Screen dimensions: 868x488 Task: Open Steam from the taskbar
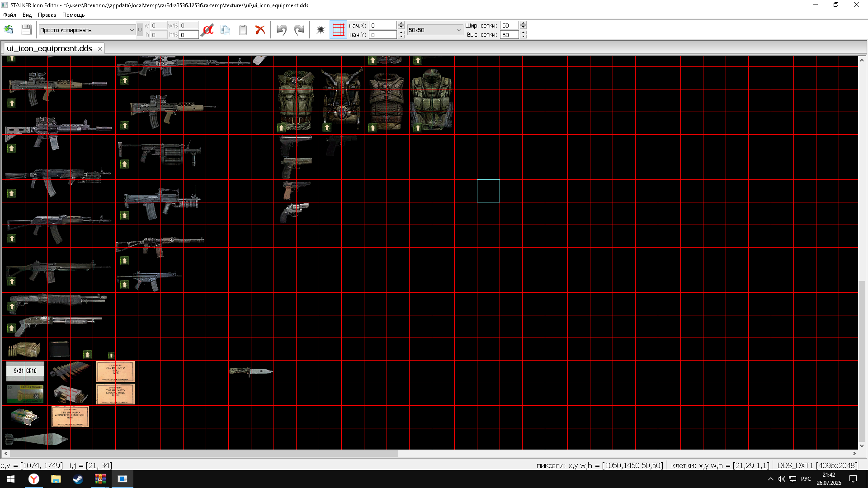78,479
